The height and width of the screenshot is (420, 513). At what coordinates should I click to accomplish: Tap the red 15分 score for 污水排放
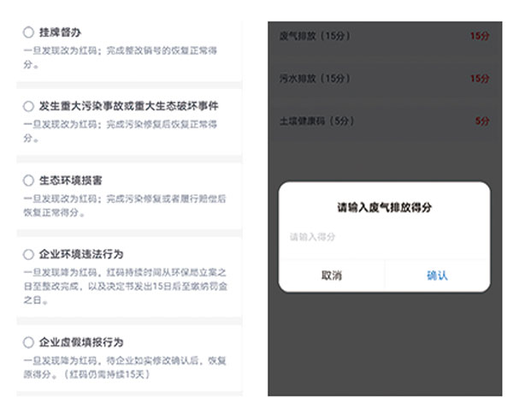point(479,79)
